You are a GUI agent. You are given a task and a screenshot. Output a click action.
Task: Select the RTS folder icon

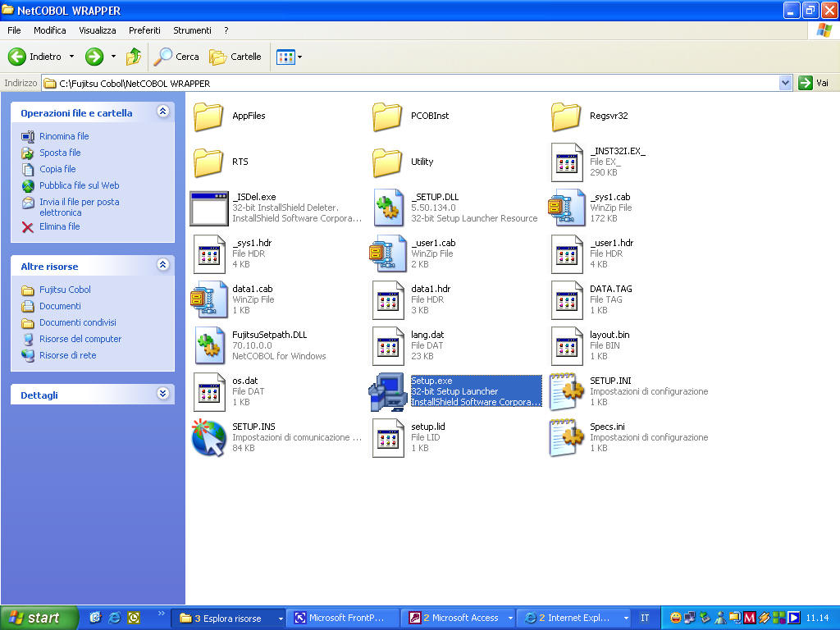pos(208,162)
